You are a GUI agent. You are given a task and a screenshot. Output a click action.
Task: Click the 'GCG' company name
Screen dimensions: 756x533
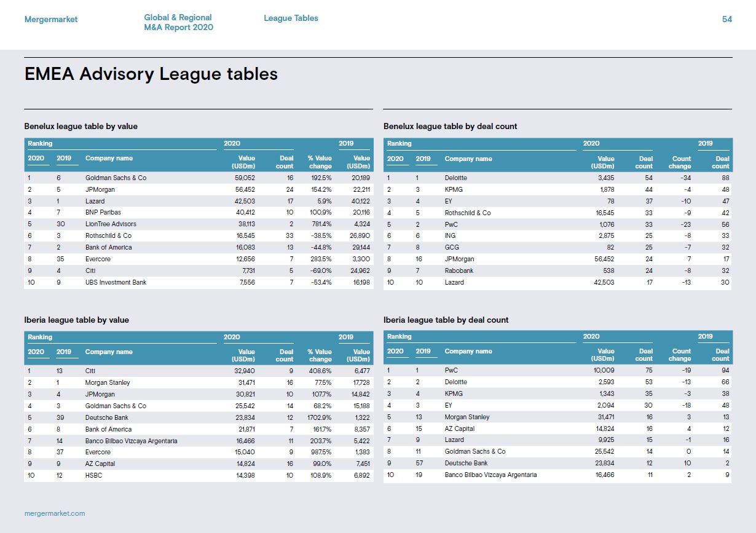tap(452, 248)
